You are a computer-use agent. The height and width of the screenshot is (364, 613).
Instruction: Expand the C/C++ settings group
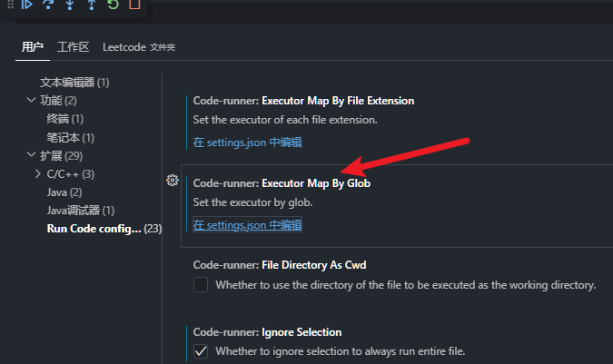37,173
